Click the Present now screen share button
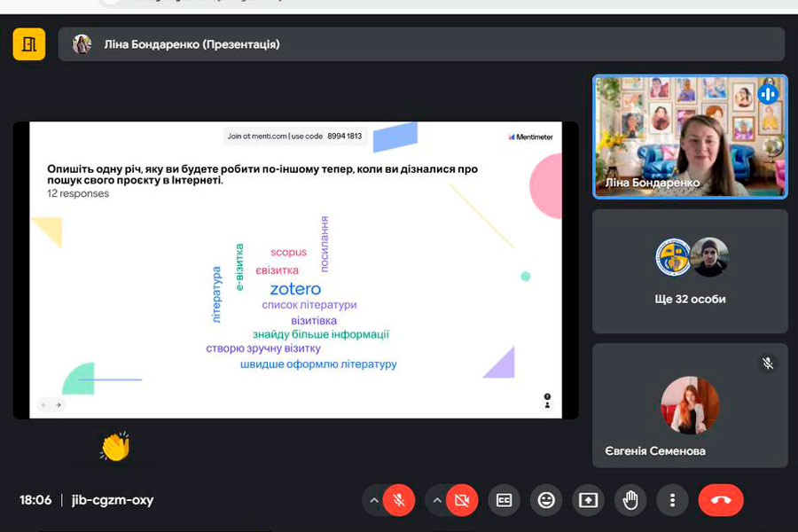 click(589, 500)
